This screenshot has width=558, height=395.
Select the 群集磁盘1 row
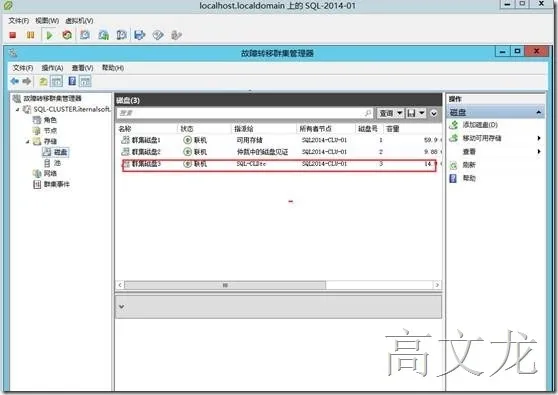[279, 140]
